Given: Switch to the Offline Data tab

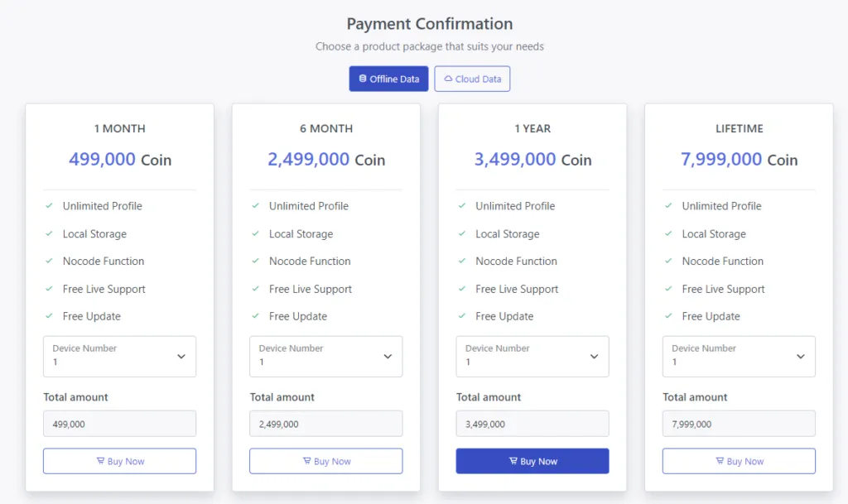Looking at the screenshot, I should coord(388,79).
